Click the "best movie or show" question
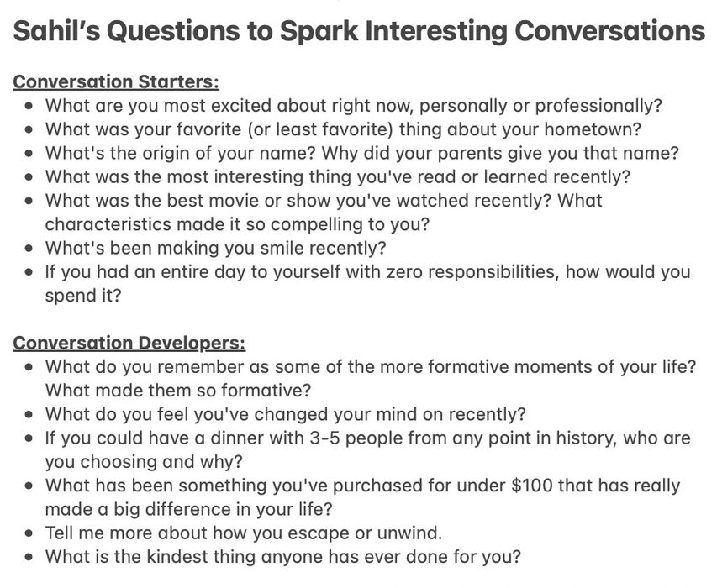 pos(324,202)
